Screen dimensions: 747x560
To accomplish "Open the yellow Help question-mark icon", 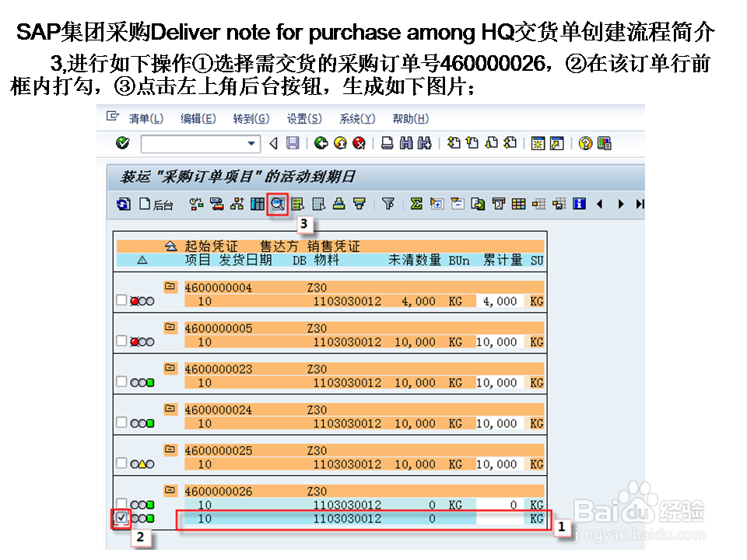I will 585,143.
